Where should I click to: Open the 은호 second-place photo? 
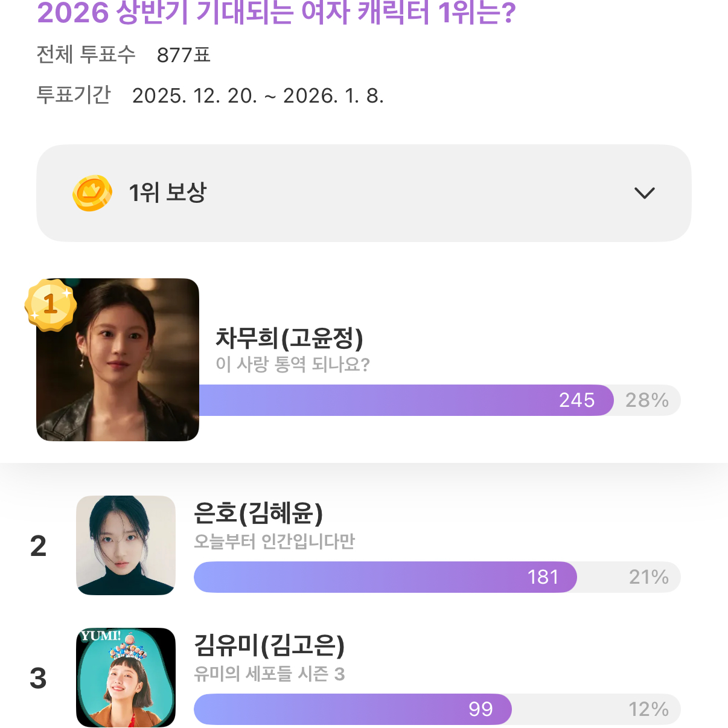[x=126, y=545]
